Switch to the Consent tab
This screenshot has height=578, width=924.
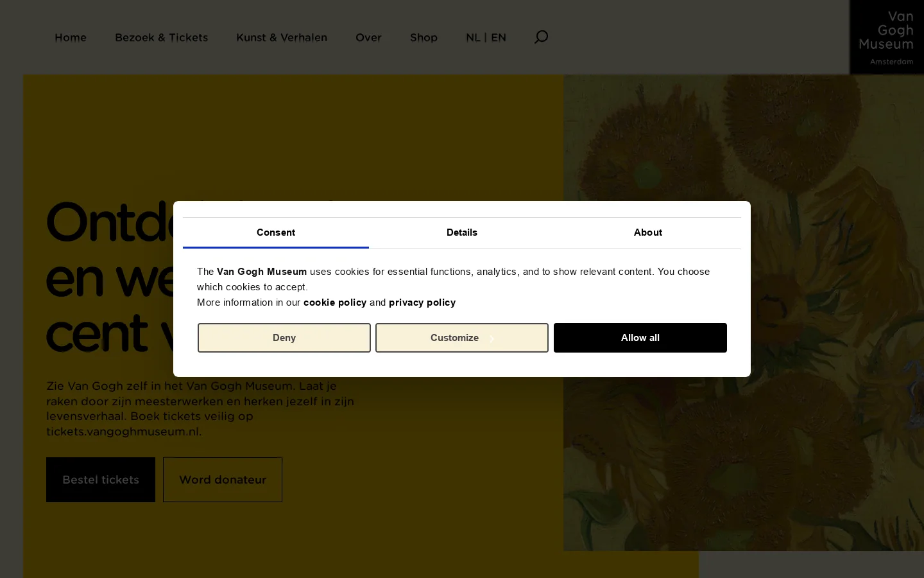coord(276,232)
